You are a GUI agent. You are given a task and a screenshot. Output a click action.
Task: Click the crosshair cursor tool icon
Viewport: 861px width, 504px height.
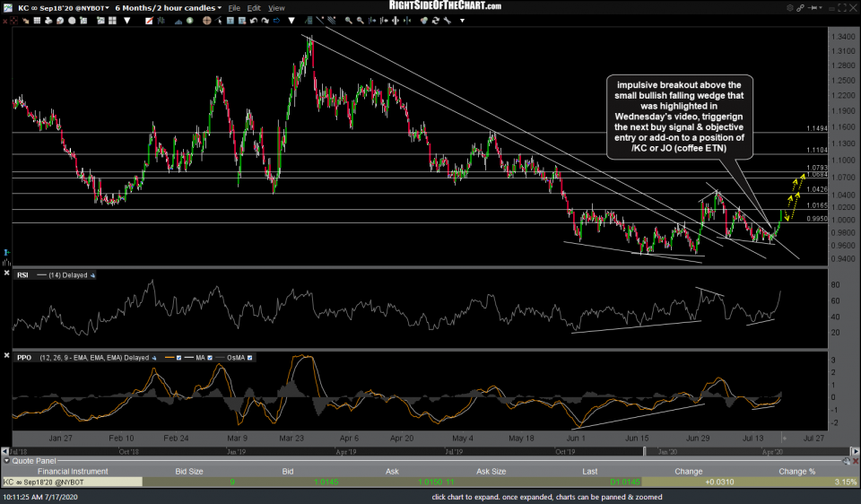point(311,8)
